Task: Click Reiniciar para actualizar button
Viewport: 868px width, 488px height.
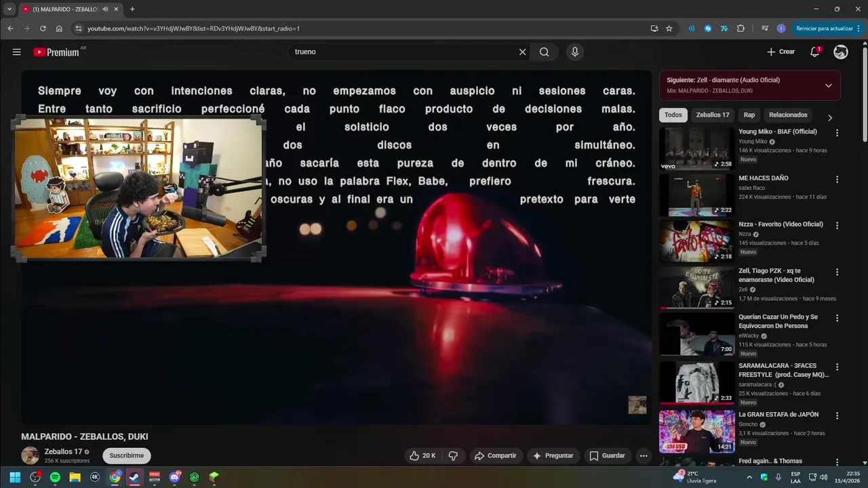Action: click(829, 28)
